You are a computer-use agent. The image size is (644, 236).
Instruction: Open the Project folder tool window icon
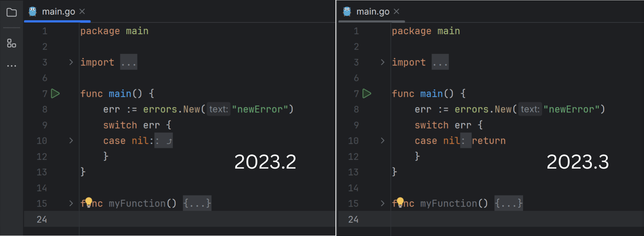click(11, 12)
